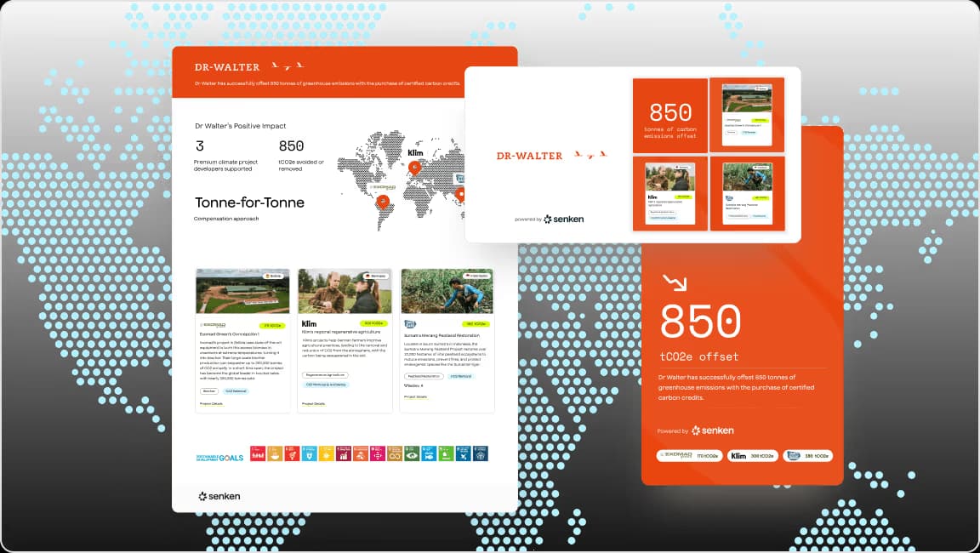Click Senken logo on the white share card
The height and width of the screenshot is (553, 980).
pyautogui.click(x=564, y=219)
